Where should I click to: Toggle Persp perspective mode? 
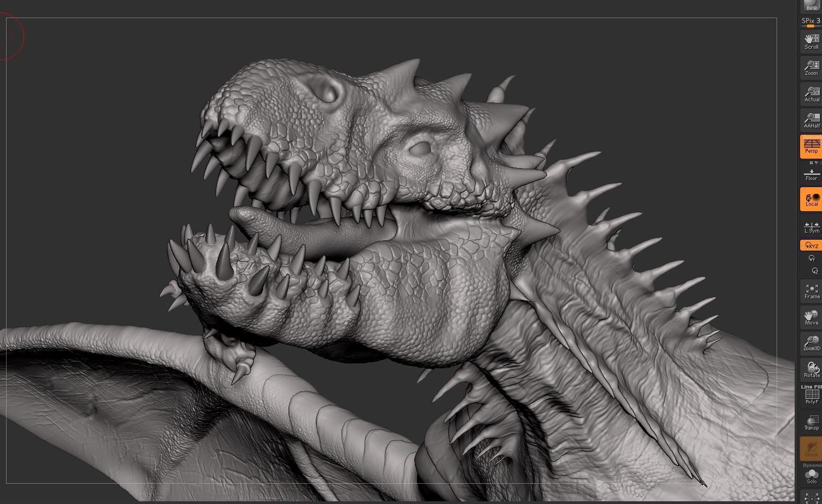[x=811, y=147]
